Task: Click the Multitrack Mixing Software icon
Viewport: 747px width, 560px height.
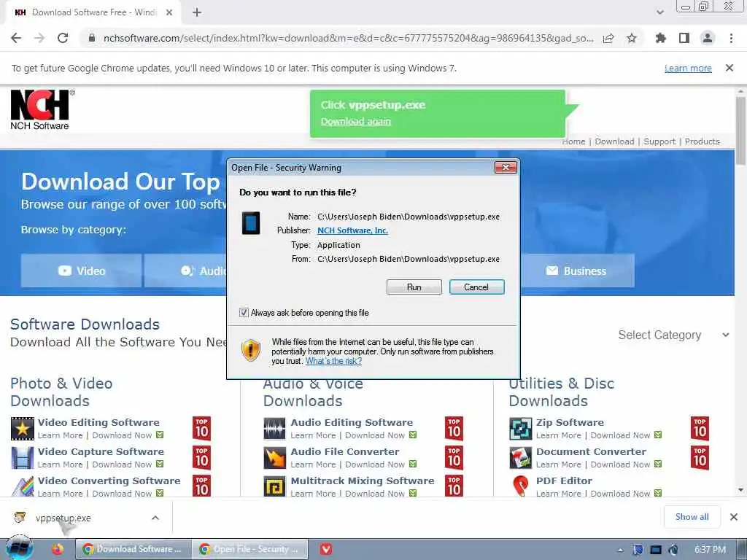Action: click(x=274, y=486)
